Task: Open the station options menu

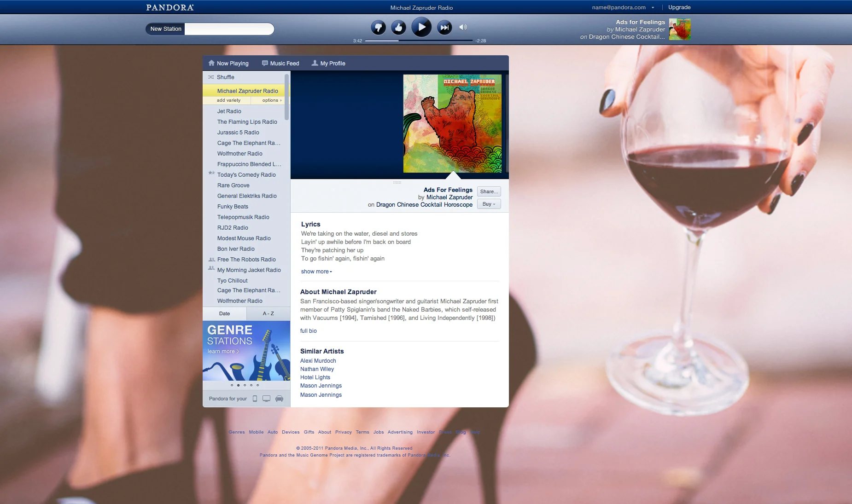Action: [x=272, y=100]
